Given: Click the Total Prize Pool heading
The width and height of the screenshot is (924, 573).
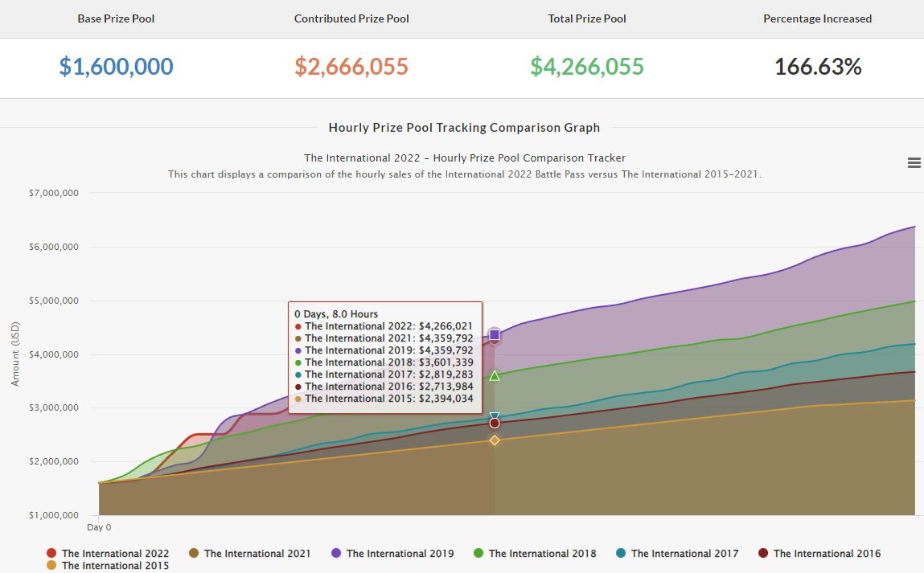Looking at the screenshot, I should (x=587, y=18).
